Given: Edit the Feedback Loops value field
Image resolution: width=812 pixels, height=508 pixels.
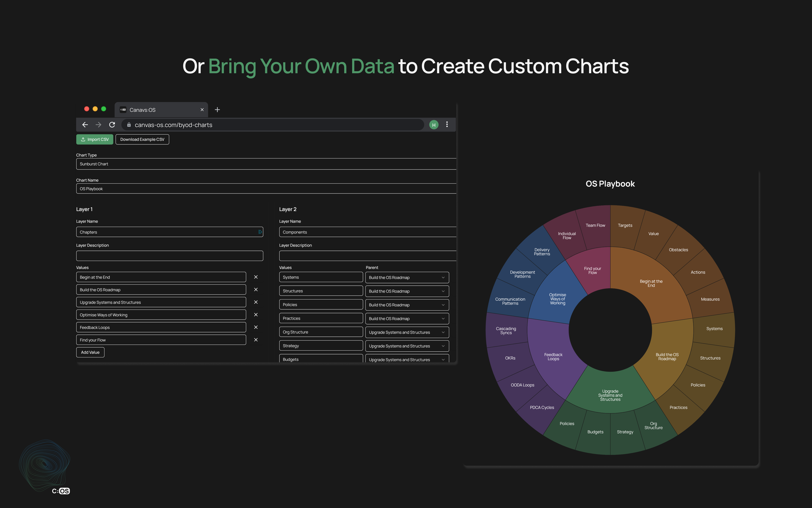Looking at the screenshot, I should (161, 327).
